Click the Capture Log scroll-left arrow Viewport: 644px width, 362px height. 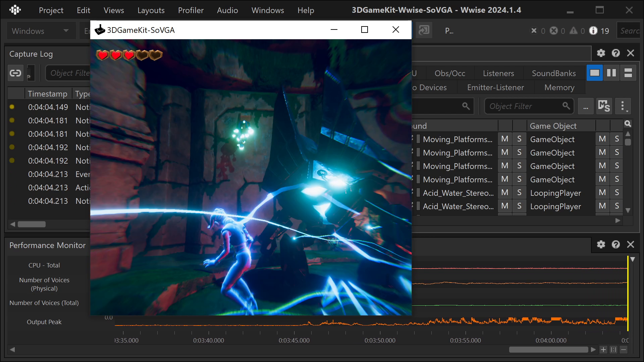point(12,224)
